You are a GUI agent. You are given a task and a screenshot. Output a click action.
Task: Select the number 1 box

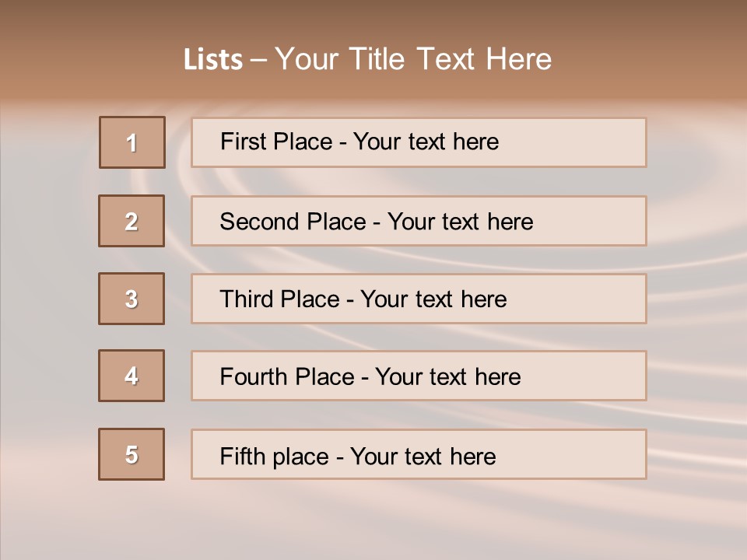(x=132, y=142)
